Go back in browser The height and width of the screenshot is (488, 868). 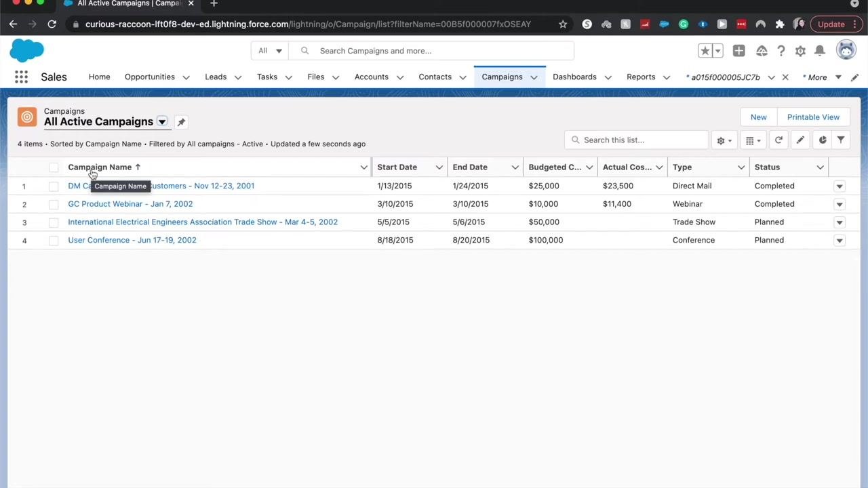pyautogui.click(x=14, y=24)
